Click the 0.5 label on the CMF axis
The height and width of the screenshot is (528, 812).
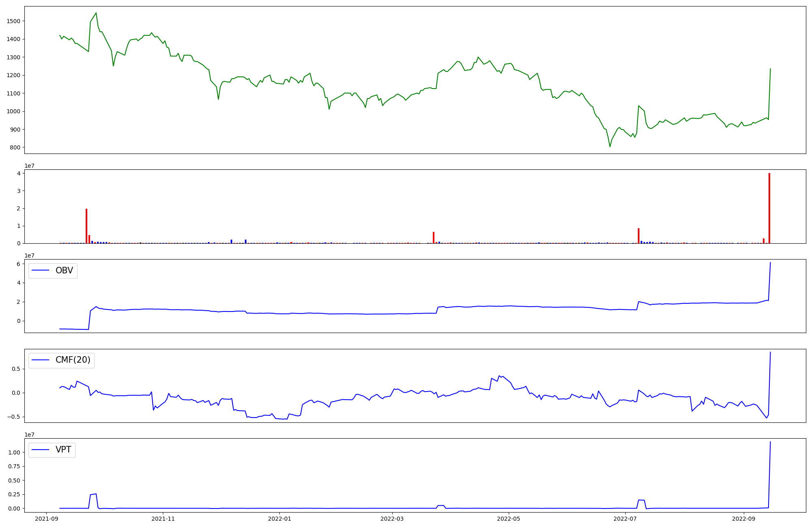(x=16, y=369)
